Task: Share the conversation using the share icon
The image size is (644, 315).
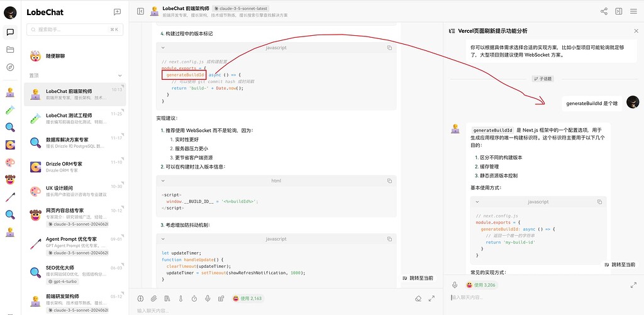Action: (x=604, y=11)
